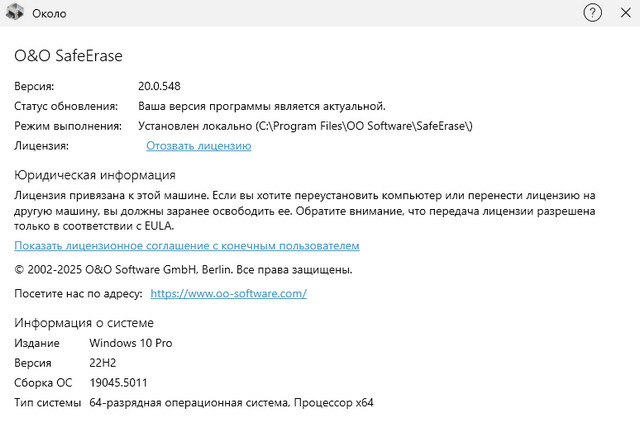Click the O&O Software GmbH copyright line
Screen dimensions: 640x423
click(183, 270)
